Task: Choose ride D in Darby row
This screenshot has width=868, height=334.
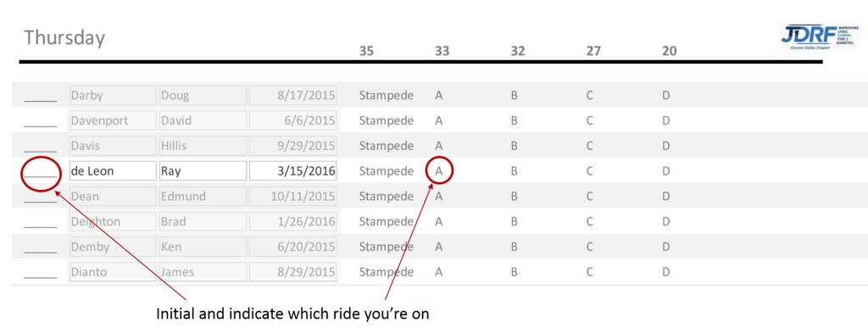Action: tap(665, 95)
